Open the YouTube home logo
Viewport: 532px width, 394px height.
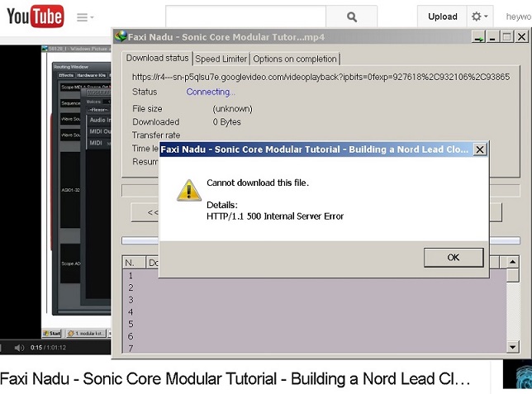pyautogui.click(x=36, y=16)
